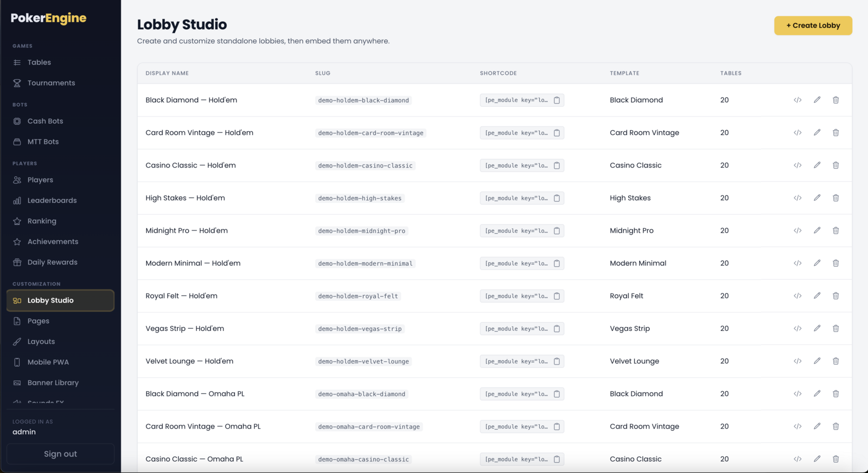The image size is (868, 473).
Task: Copy shortcode for Black Diamond Hold'em
Action: pyautogui.click(x=557, y=100)
